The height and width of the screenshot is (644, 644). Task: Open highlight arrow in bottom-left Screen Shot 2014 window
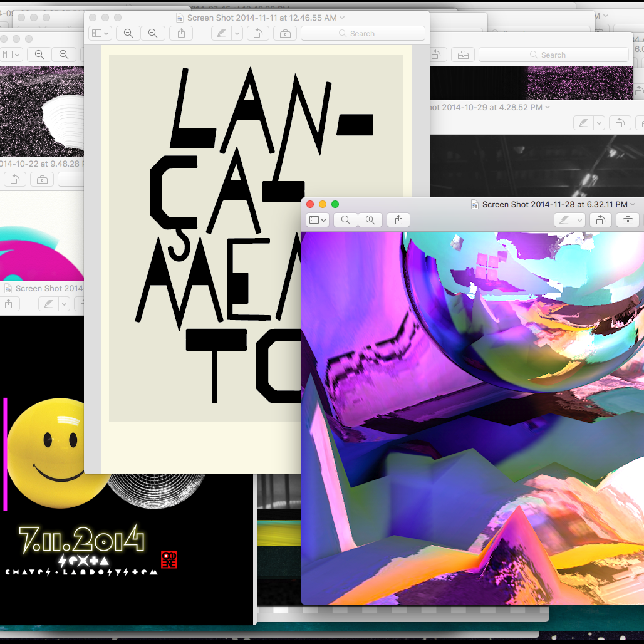[x=64, y=304]
